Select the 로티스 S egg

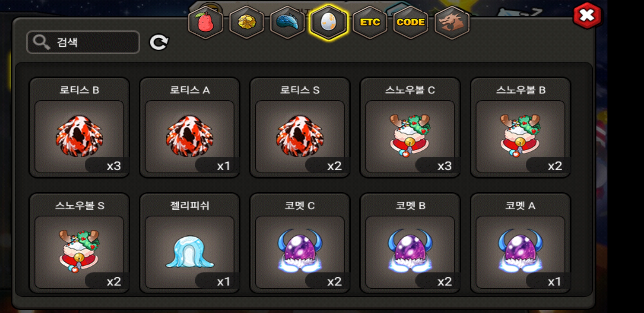point(300,128)
